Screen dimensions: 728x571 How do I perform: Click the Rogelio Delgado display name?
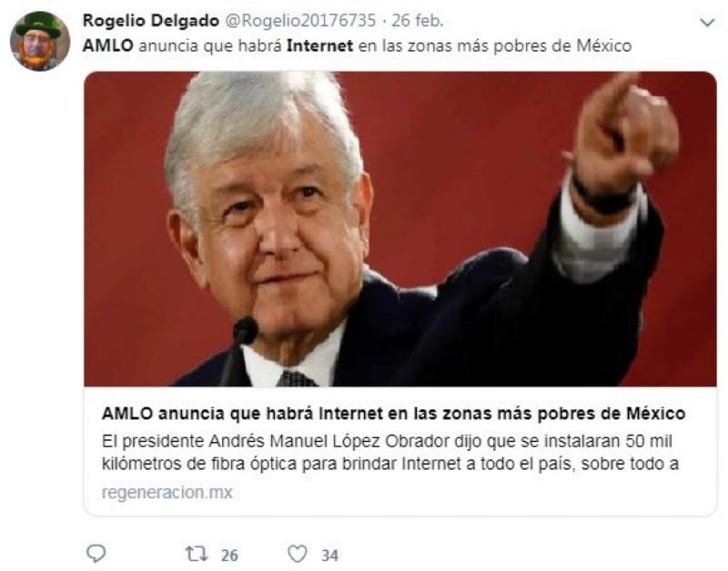pyautogui.click(x=150, y=20)
